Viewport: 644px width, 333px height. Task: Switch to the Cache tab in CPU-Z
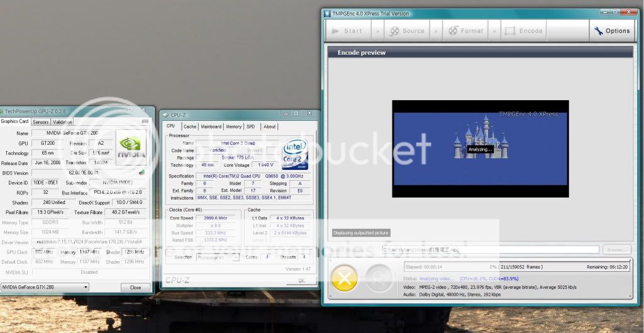coord(190,127)
